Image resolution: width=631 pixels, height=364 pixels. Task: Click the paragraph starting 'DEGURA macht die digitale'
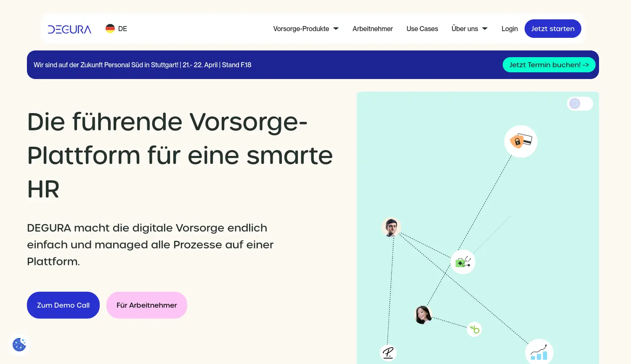(150, 245)
